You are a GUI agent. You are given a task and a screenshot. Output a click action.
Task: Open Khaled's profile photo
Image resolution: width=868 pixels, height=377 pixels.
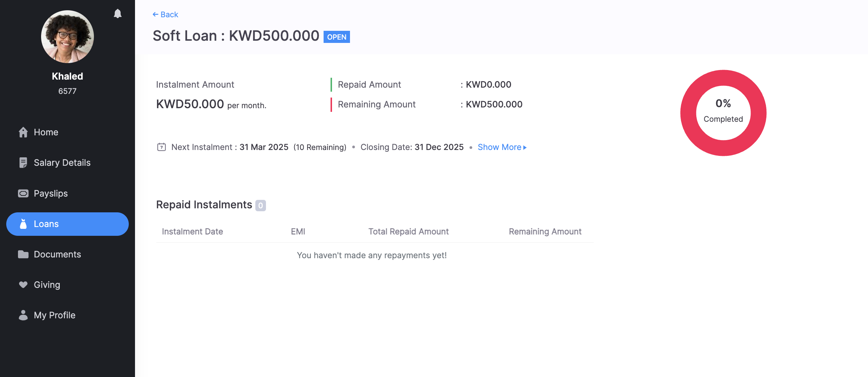click(x=68, y=37)
